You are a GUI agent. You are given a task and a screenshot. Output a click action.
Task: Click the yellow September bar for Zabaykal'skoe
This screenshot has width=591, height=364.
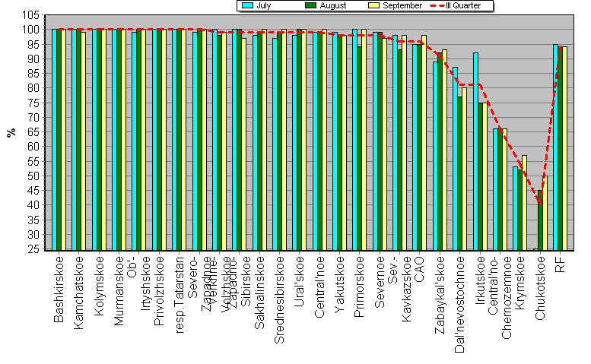tap(444, 150)
